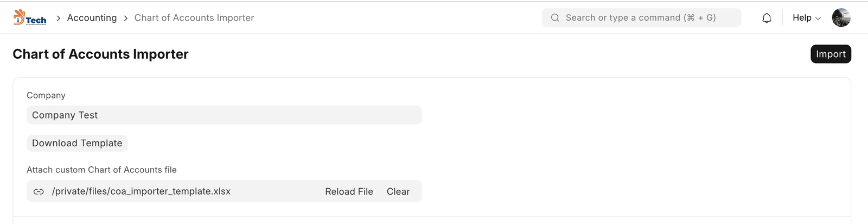Click the chevron before Accounting breadcrumb
The height and width of the screenshot is (224, 868).
[x=58, y=18]
